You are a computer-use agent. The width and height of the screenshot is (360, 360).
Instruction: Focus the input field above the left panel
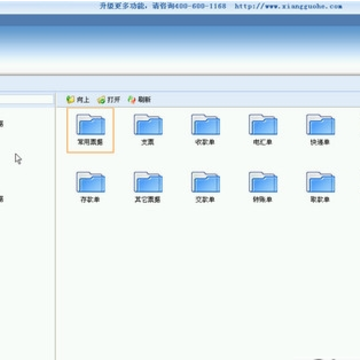coord(27,99)
